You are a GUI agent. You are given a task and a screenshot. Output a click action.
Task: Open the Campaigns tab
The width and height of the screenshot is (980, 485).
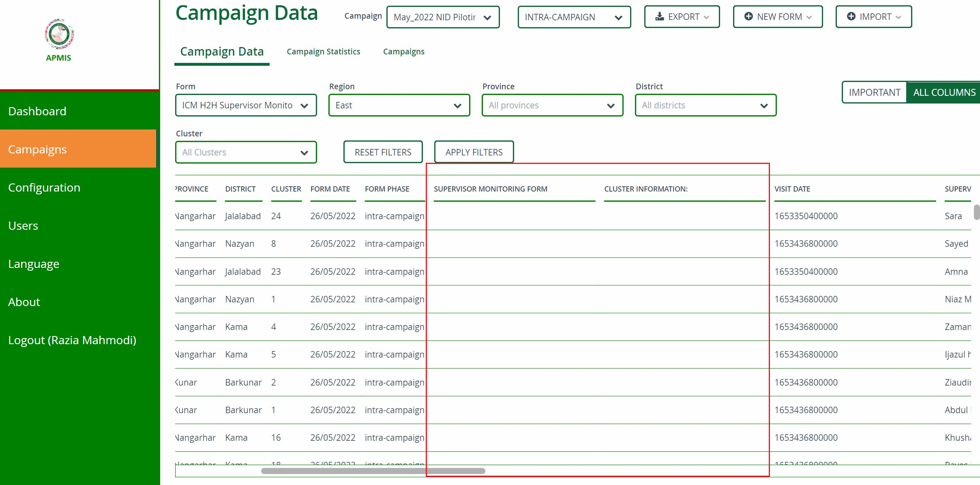pos(403,52)
